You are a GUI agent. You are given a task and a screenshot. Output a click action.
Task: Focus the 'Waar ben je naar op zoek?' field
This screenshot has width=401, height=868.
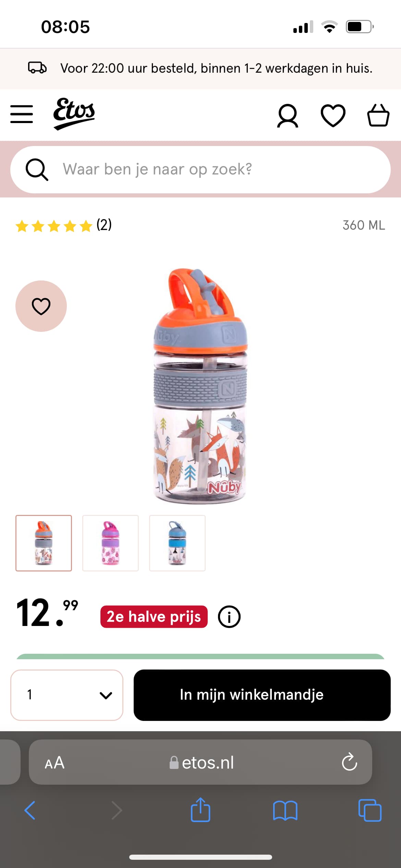pyautogui.click(x=200, y=170)
